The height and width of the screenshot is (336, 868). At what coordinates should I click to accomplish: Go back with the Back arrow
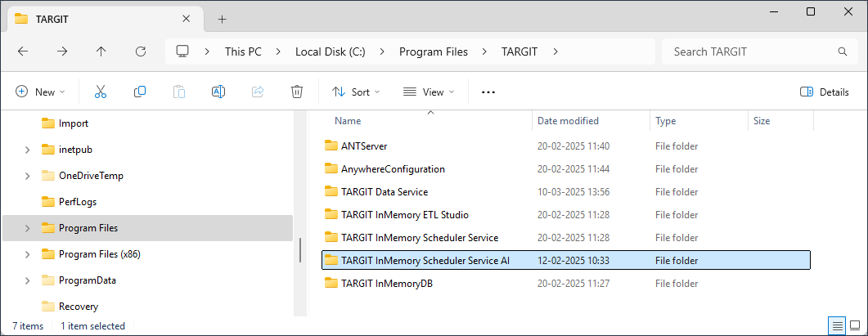point(23,52)
